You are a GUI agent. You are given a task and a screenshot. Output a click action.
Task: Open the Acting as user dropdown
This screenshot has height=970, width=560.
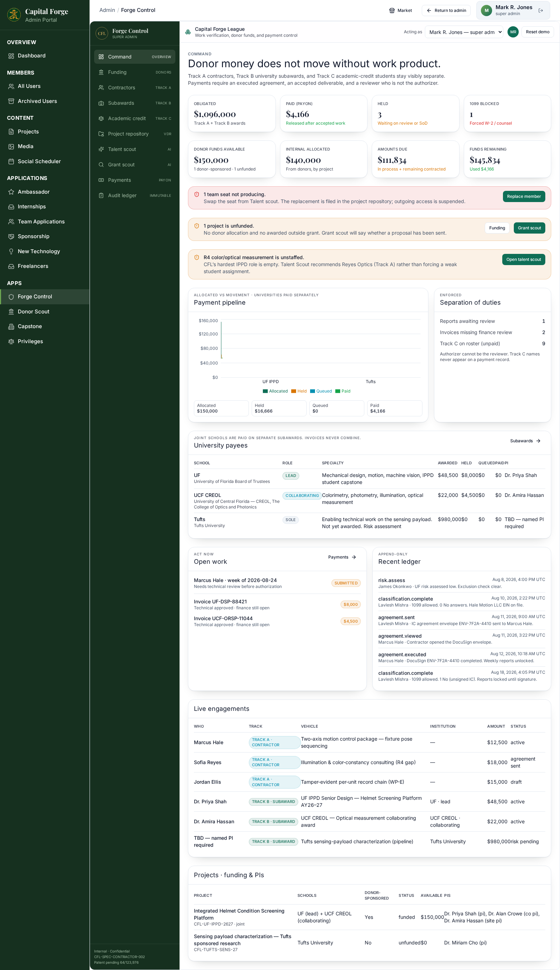point(464,32)
